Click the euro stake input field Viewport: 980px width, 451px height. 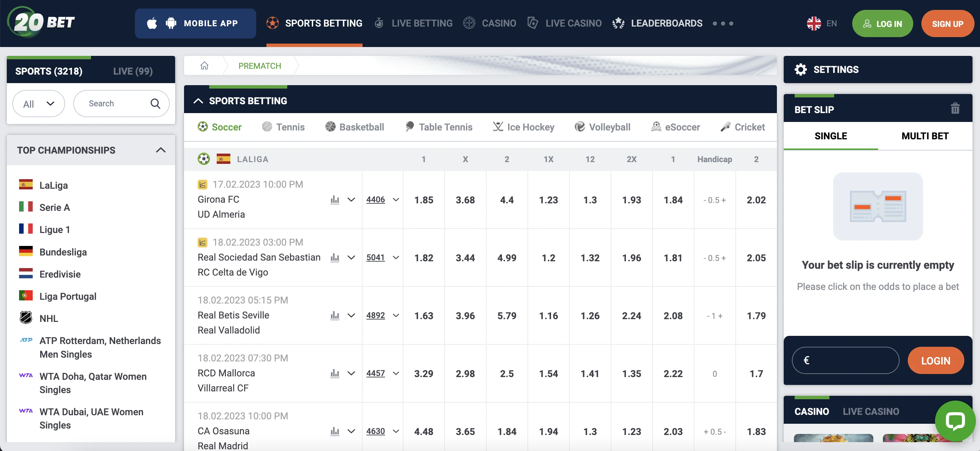[x=845, y=360]
